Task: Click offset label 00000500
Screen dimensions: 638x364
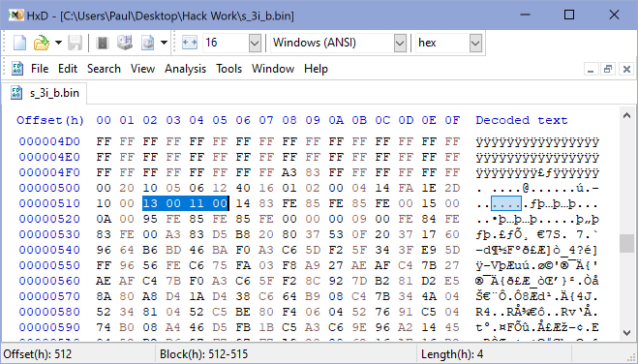Action: pos(49,188)
